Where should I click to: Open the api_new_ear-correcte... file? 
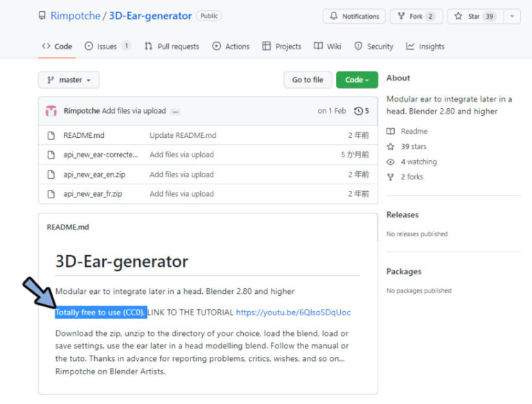[x=100, y=155]
